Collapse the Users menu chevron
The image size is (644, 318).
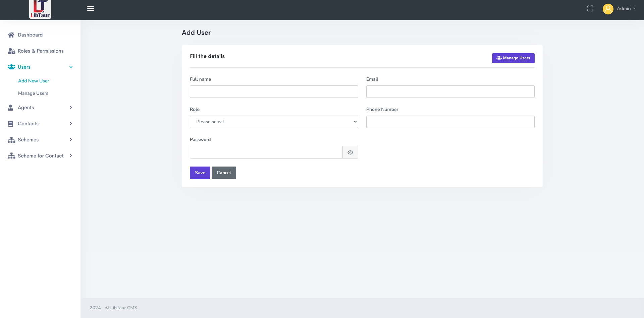click(71, 67)
